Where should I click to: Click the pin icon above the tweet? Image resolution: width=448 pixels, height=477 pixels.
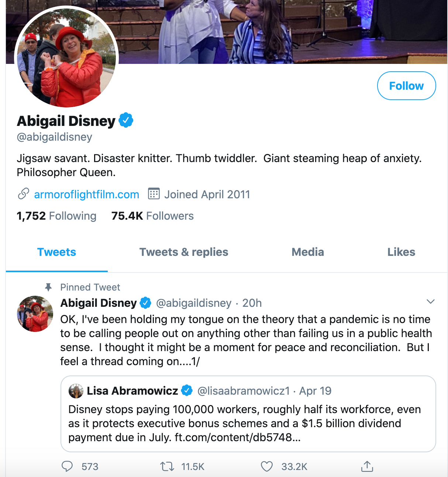(48, 287)
